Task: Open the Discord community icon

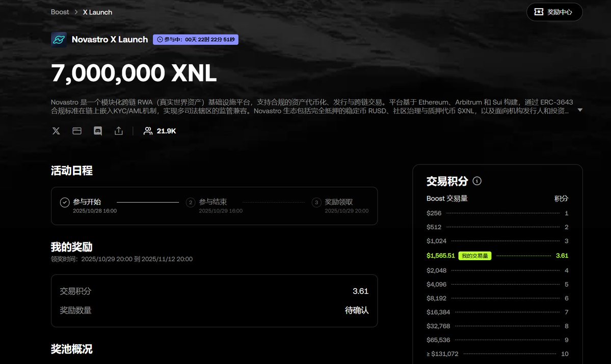Action: [98, 131]
